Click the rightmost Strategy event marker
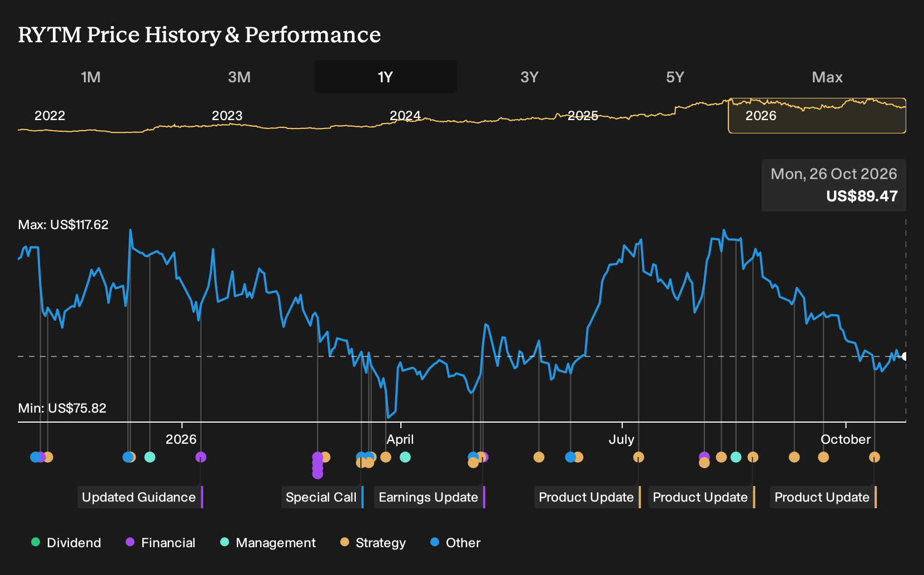The image size is (924, 575). tap(875, 457)
